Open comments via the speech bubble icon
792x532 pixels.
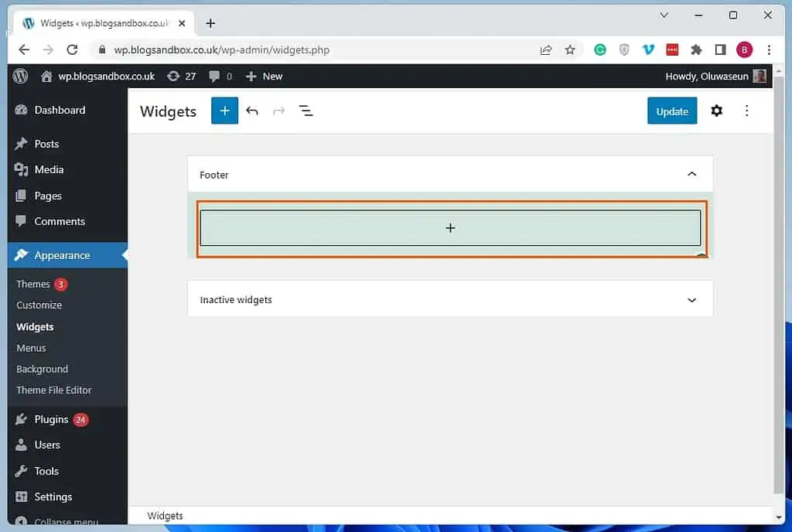[x=214, y=76]
